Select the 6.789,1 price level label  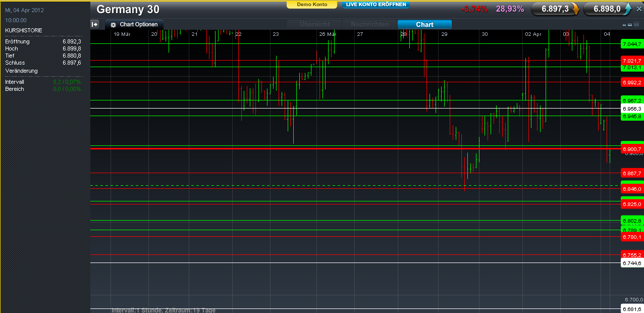(x=632, y=230)
